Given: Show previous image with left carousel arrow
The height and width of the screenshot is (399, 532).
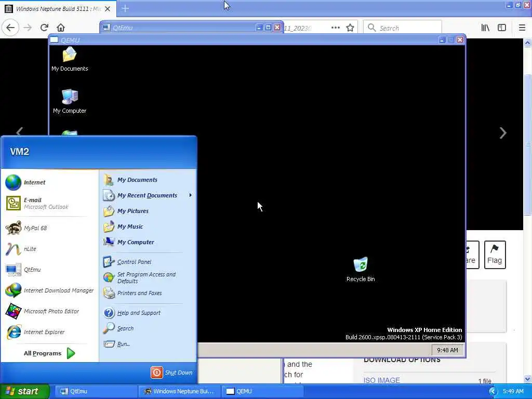Looking at the screenshot, I should pos(20,131).
